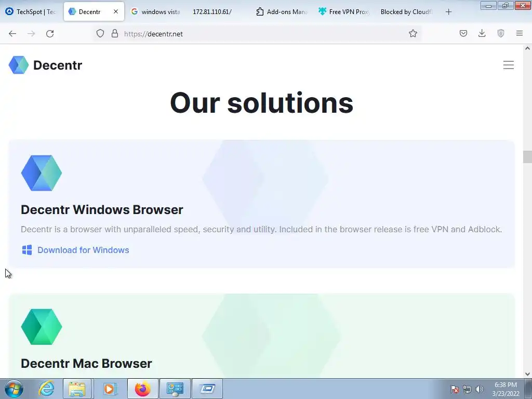Click the Our solutions heading

[x=262, y=103]
